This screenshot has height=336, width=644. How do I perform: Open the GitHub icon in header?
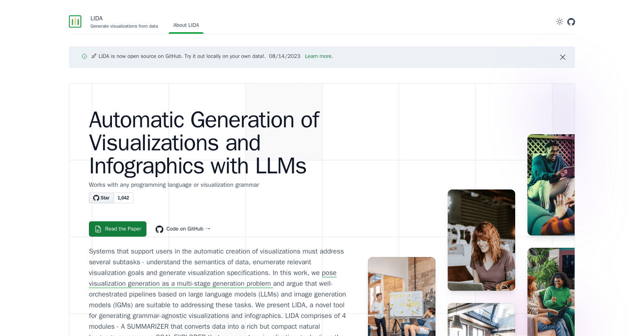click(x=571, y=22)
